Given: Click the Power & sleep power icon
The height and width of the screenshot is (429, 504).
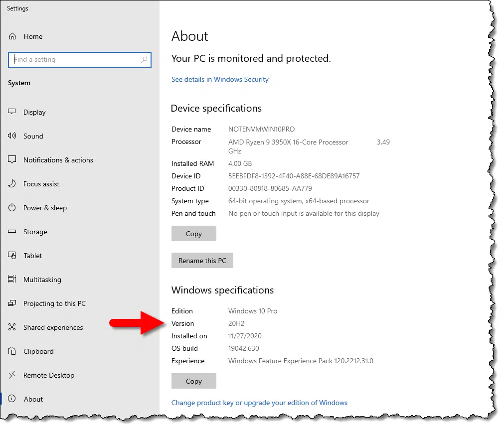Looking at the screenshot, I should coord(12,208).
